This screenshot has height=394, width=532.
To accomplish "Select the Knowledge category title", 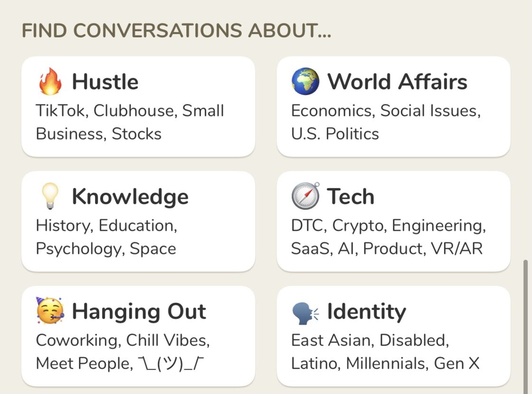I will click(x=130, y=197).
